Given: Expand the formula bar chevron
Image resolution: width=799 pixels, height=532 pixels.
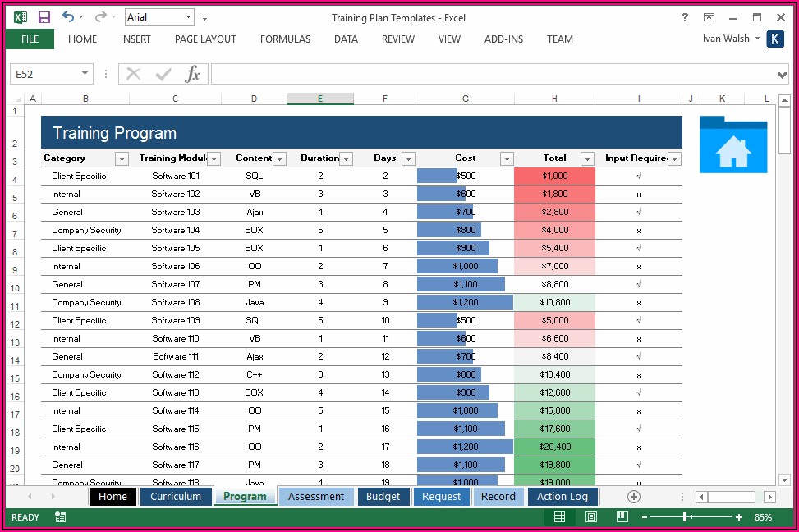Looking at the screenshot, I should [x=782, y=75].
